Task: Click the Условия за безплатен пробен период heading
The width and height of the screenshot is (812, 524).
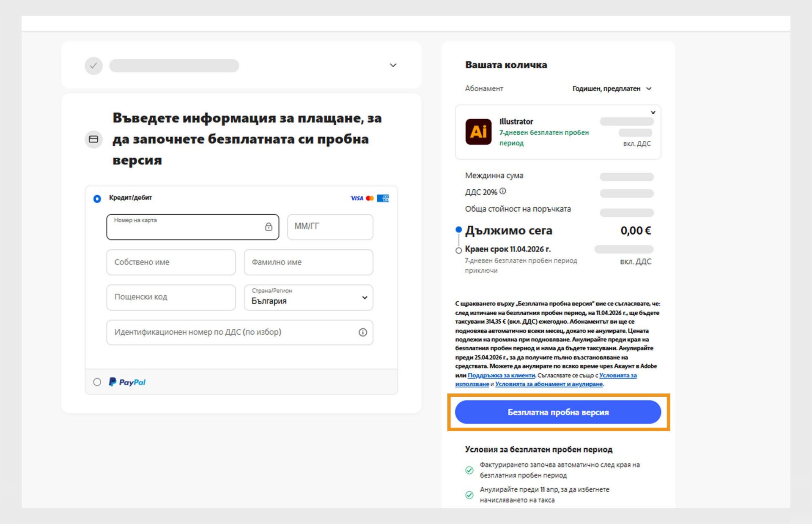Action: pyautogui.click(x=539, y=449)
